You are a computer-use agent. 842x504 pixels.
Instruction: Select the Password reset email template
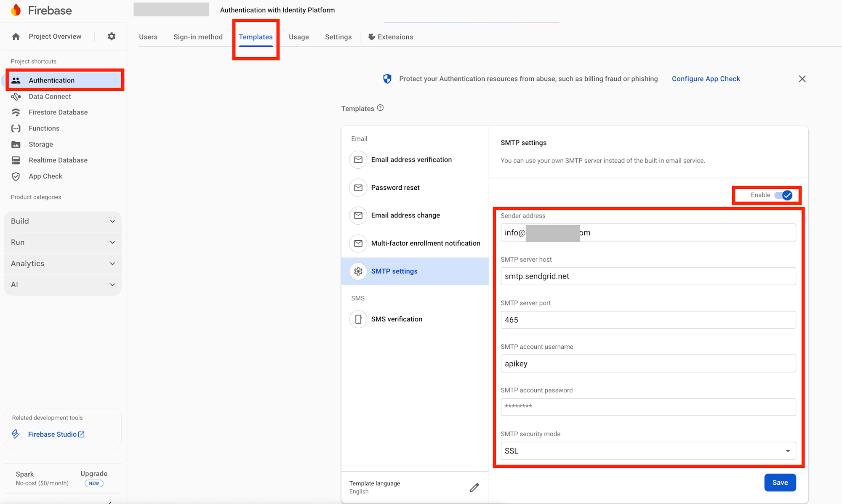coord(395,188)
